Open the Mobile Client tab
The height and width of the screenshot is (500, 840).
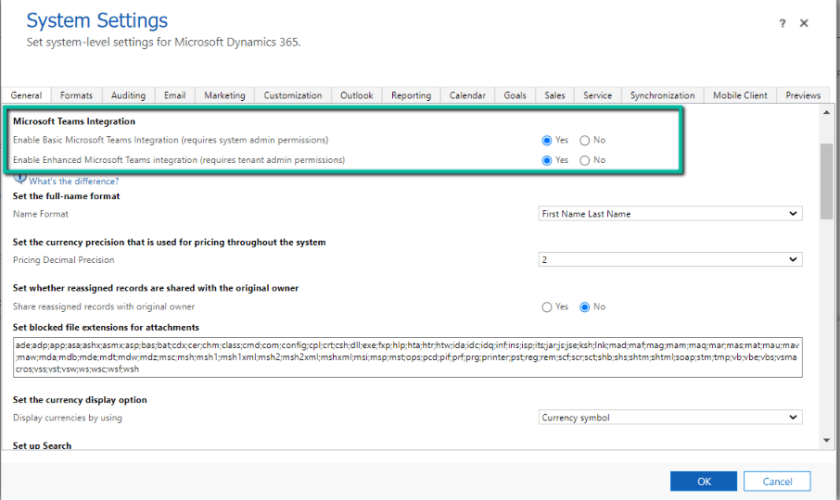pos(740,95)
